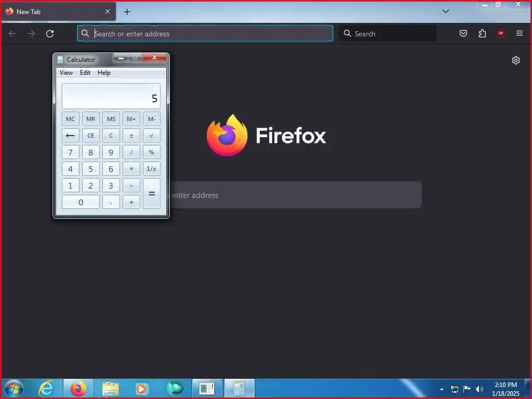This screenshot has width=532, height=399.
Task: Click Calculator plus button
Action: click(x=131, y=202)
